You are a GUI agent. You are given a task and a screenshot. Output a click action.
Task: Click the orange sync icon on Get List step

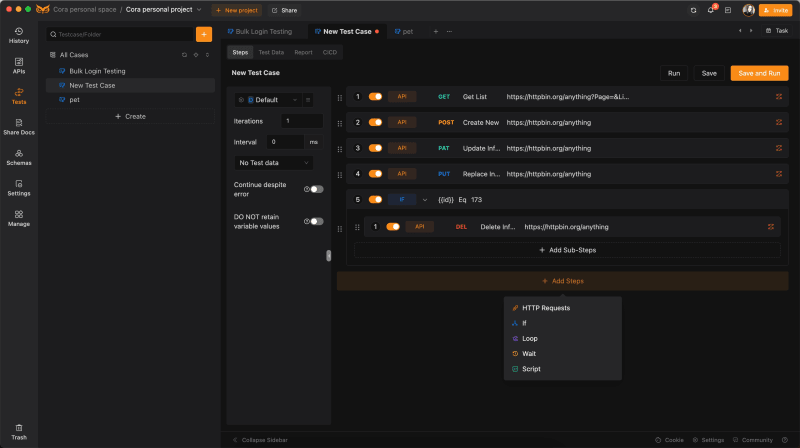pyautogui.click(x=779, y=96)
